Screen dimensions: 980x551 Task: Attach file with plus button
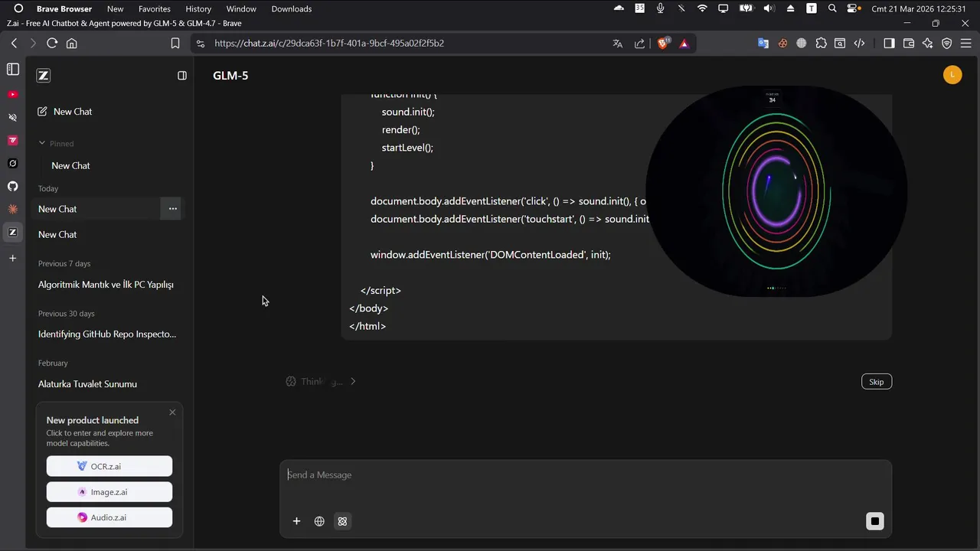click(296, 521)
